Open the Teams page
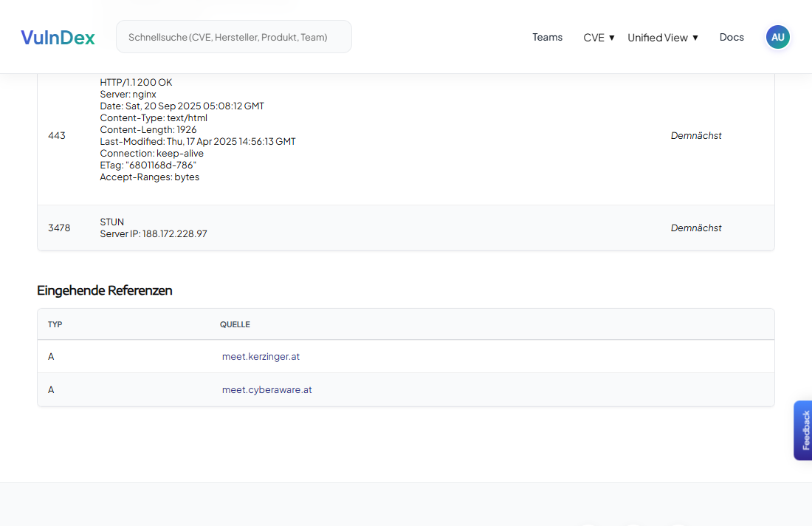This screenshot has width=812, height=526. tap(547, 37)
